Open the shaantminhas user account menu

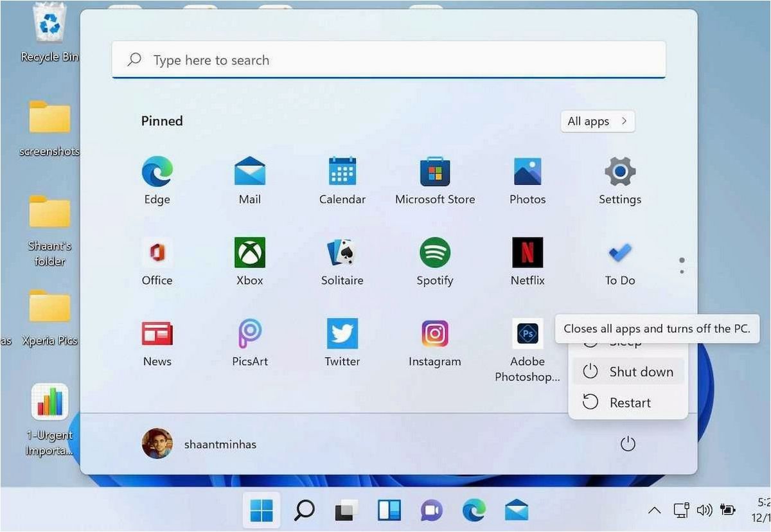coord(199,444)
